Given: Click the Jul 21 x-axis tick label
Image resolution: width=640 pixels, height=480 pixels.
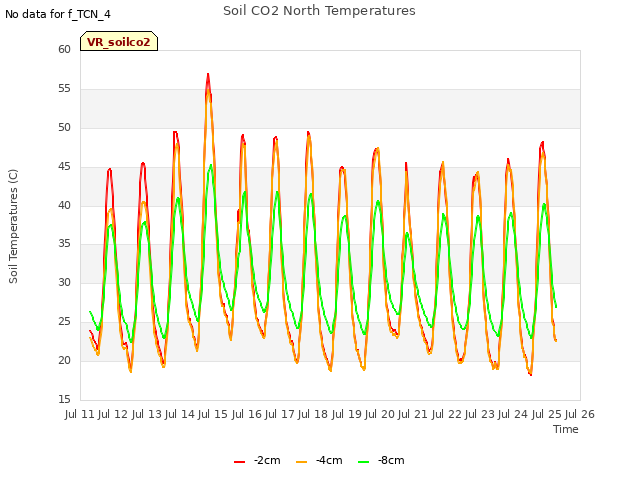Looking at the screenshot, I should [x=413, y=414].
